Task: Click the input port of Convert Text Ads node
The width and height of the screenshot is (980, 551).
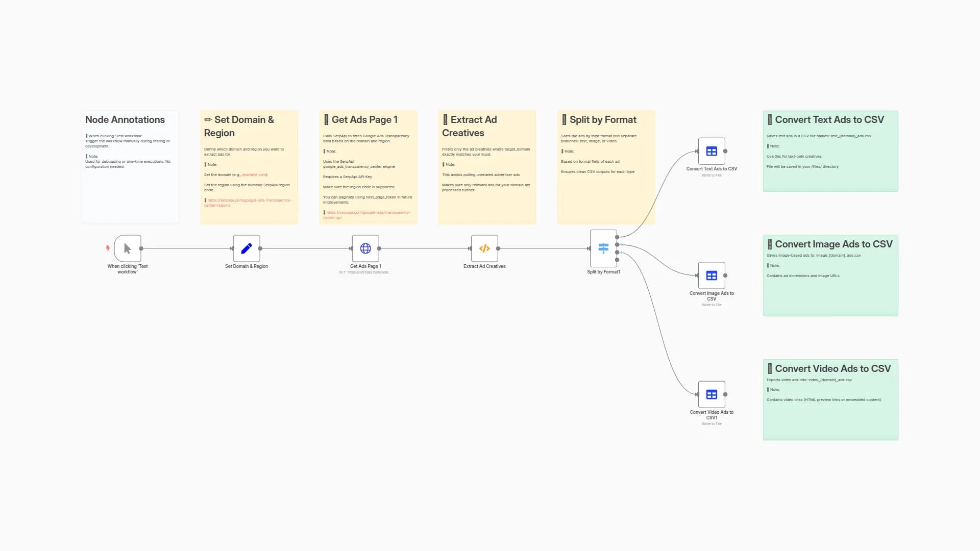Action: coord(697,151)
